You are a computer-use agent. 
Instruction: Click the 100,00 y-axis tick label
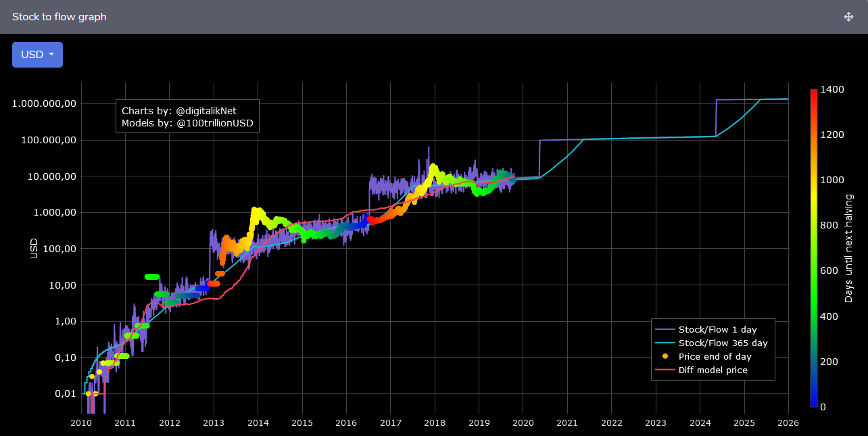(58, 249)
